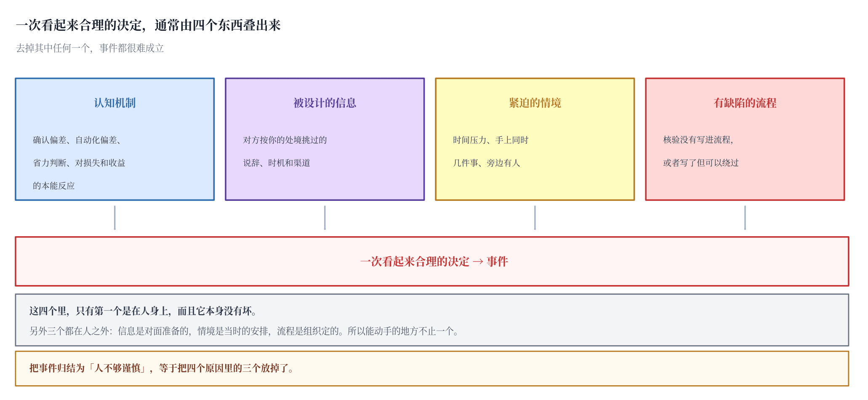Click the line "时间压力、手上同时"
This screenshot has width=868, height=400.
[x=491, y=140]
